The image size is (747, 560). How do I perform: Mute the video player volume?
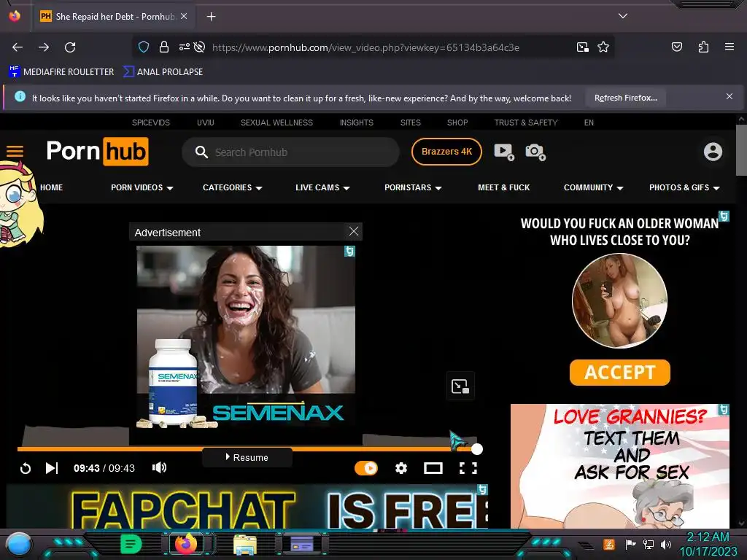tap(159, 467)
